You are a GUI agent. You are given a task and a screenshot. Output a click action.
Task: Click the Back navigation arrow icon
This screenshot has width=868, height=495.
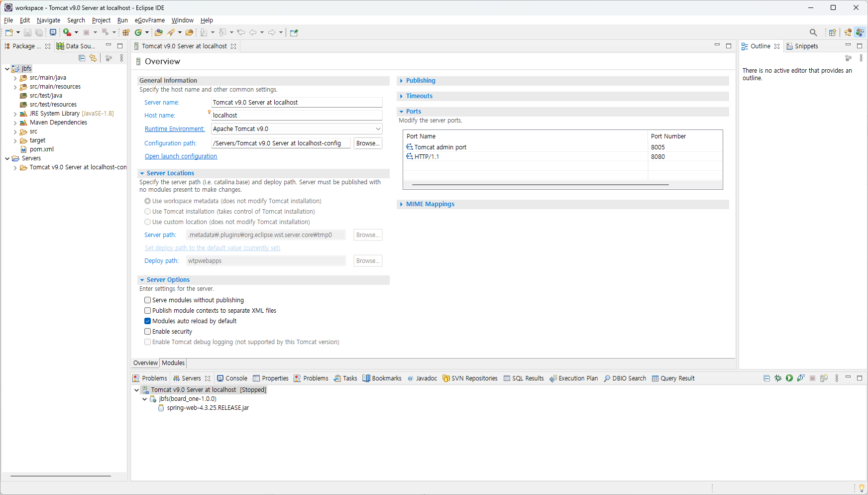(253, 32)
